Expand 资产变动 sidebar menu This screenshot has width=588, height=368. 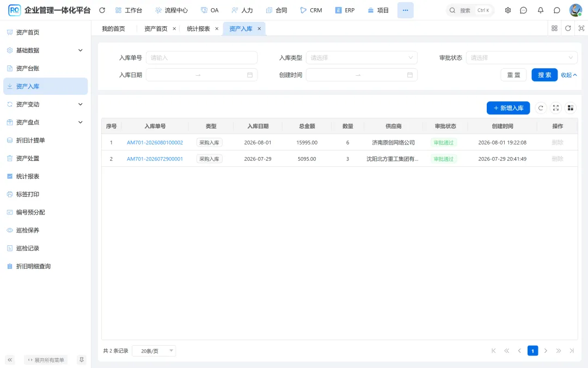[45, 104]
